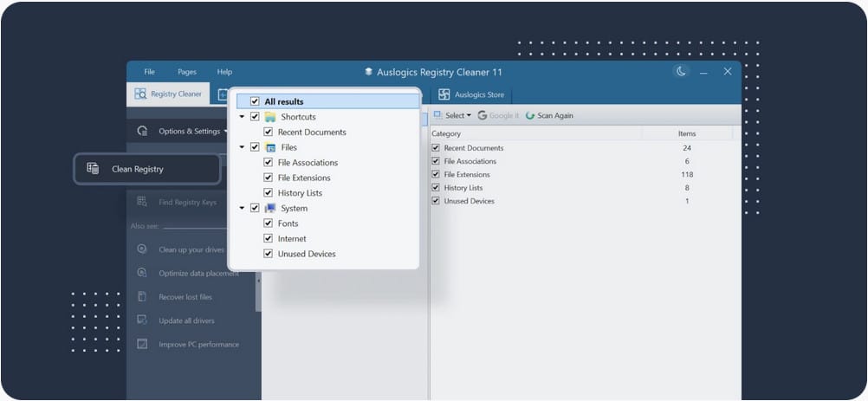Uncheck Recent Documents checkbox in tree popup
868x401 pixels.
point(268,133)
